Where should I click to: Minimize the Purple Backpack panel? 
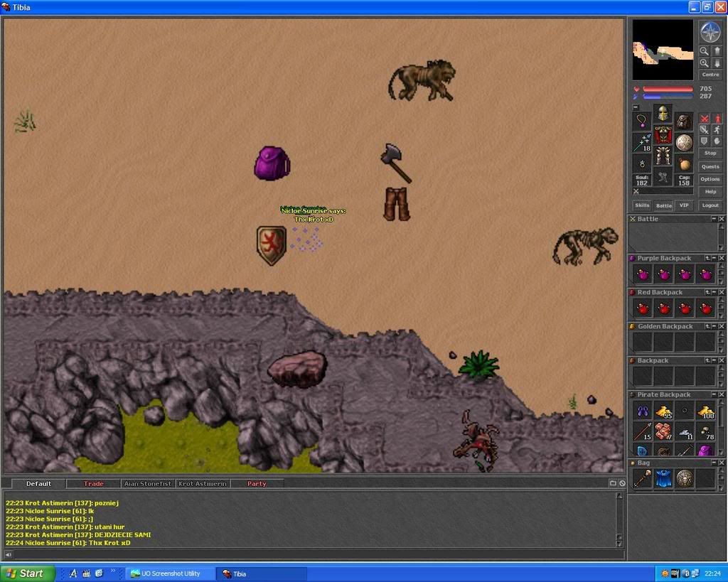pos(714,258)
